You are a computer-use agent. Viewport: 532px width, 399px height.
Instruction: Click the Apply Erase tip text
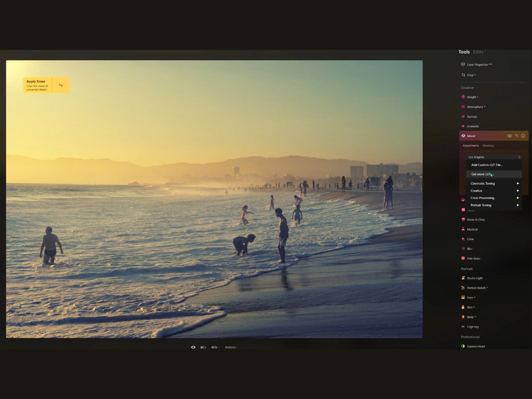[x=37, y=85]
